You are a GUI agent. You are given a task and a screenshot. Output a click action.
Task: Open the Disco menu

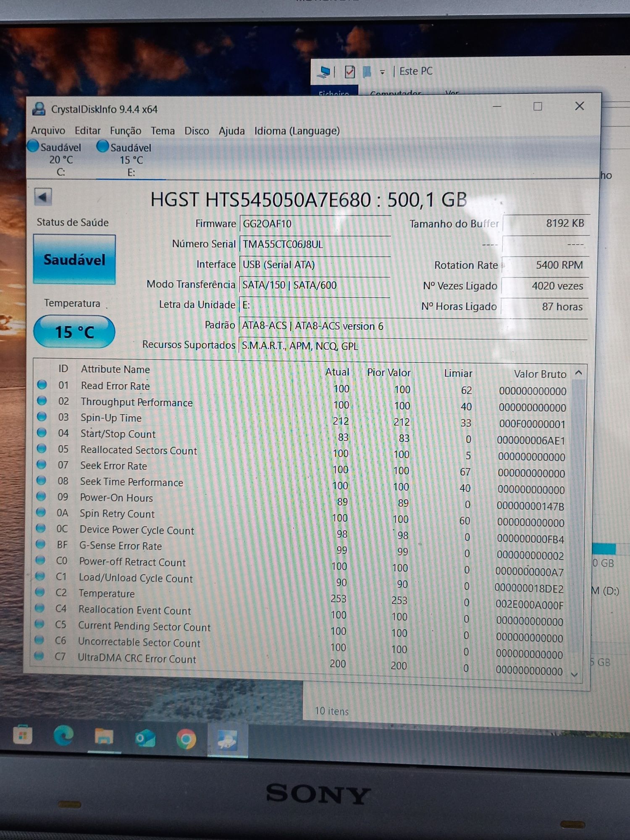pos(197,131)
